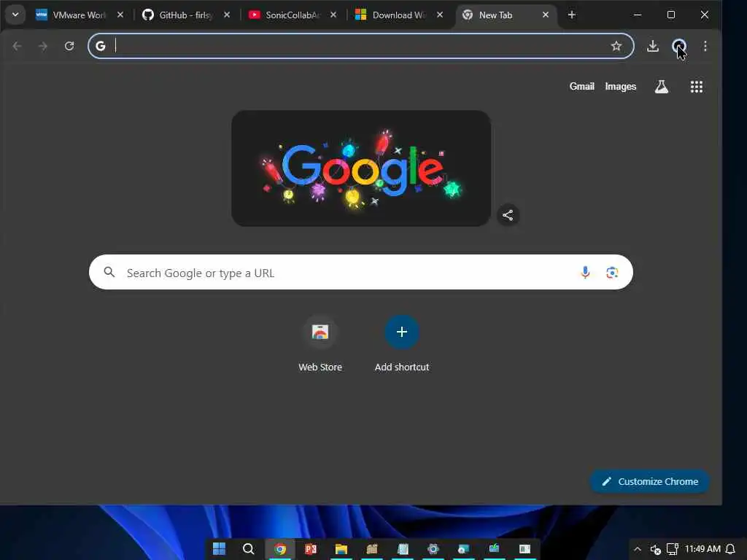Open Windows taskbar Search

point(248,549)
